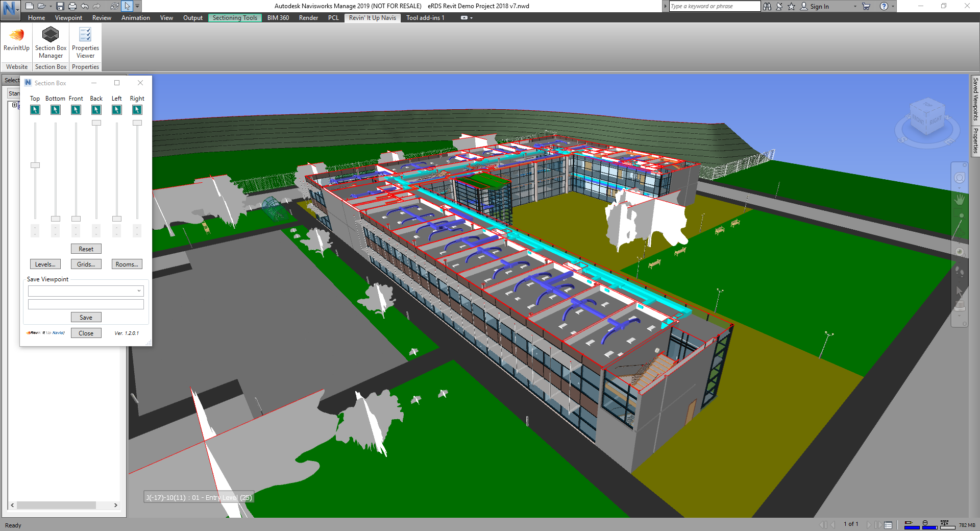
Task: Focus the keyword or phrase search box
Action: (x=715, y=6)
